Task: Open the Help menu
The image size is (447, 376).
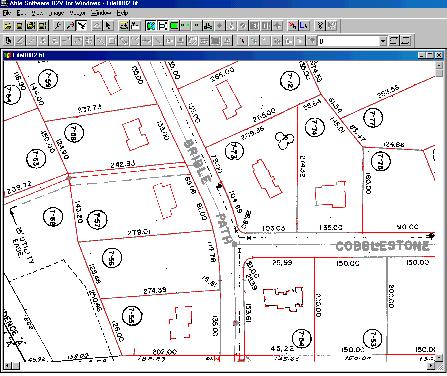Action: [122, 13]
